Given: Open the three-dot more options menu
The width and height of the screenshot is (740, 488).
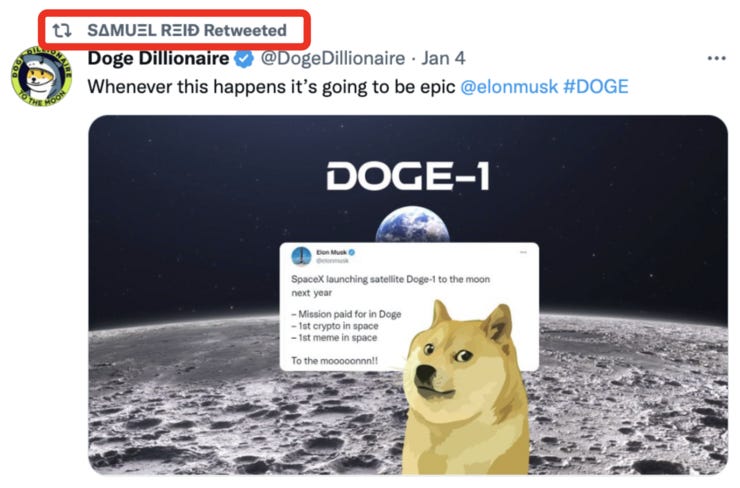Looking at the screenshot, I should (716, 59).
